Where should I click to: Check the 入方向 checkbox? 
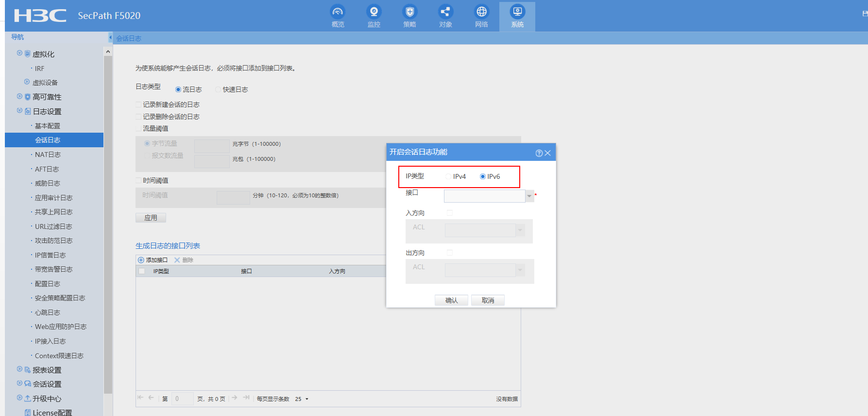[x=450, y=213]
